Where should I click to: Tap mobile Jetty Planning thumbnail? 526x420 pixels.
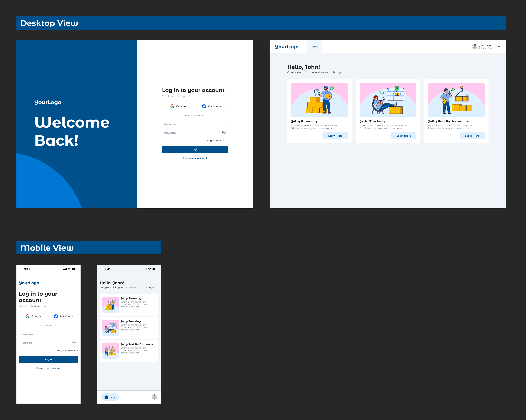110,305
